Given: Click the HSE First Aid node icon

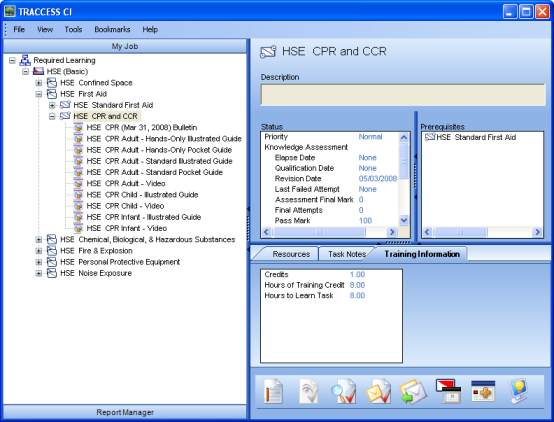Looking at the screenshot, I should coord(52,94).
